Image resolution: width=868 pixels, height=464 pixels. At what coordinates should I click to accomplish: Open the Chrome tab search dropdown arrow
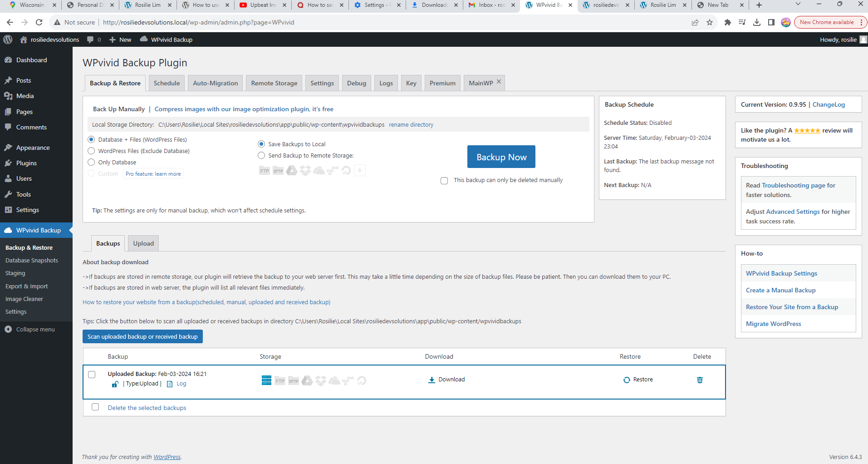(x=798, y=5)
